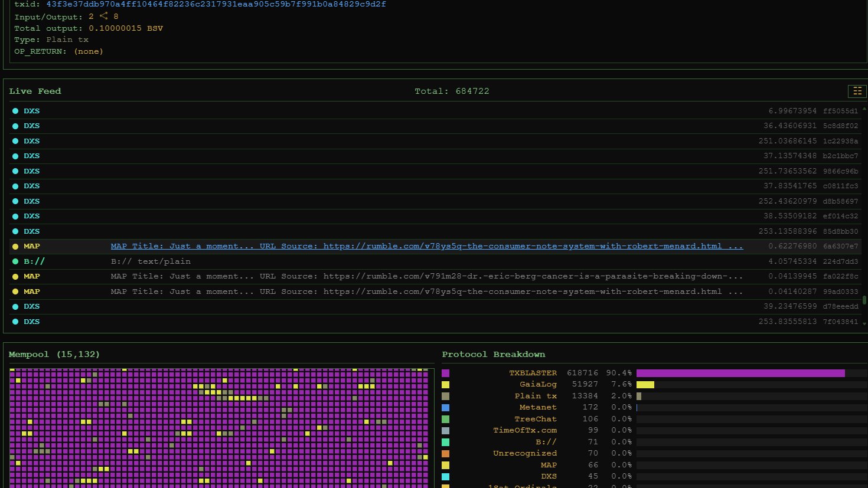
Task: Click the green TreeChat color swatch
Action: click(446, 419)
